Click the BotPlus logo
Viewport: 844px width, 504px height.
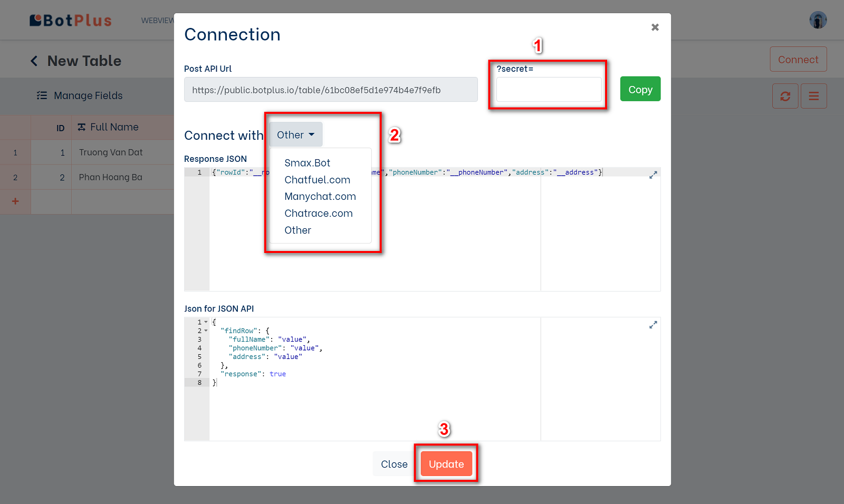[x=71, y=21]
